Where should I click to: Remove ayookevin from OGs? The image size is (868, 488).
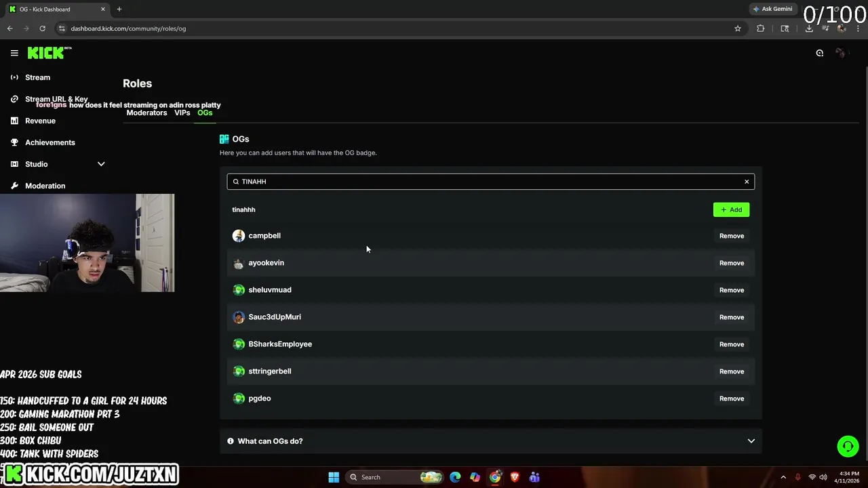point(732,263)
